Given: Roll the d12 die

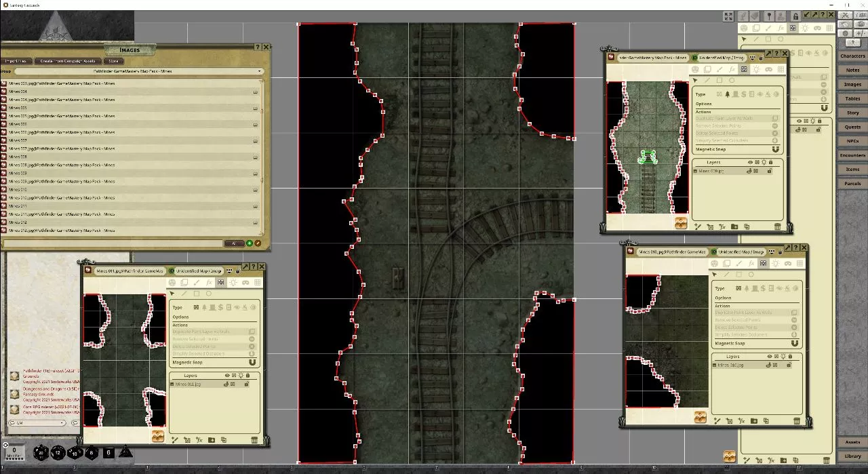Looking at the screenshot, I should tap(58, 452).
